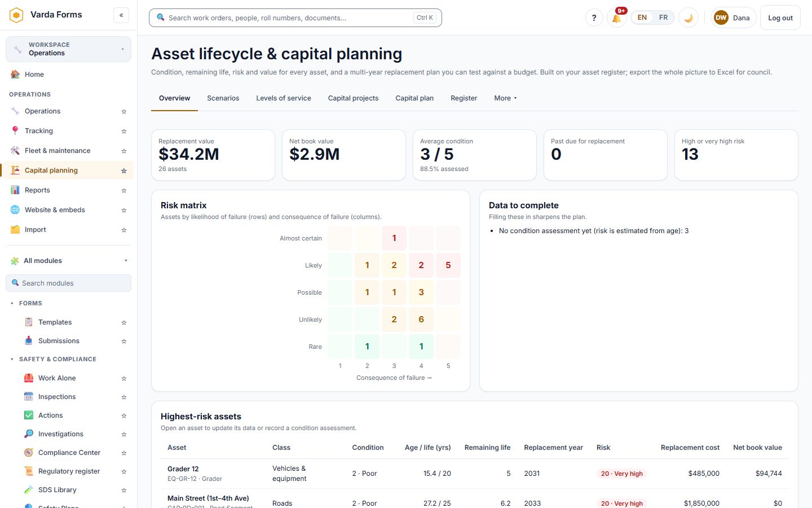Switch language to FR

pyautogui.click(x=663, y=17)
